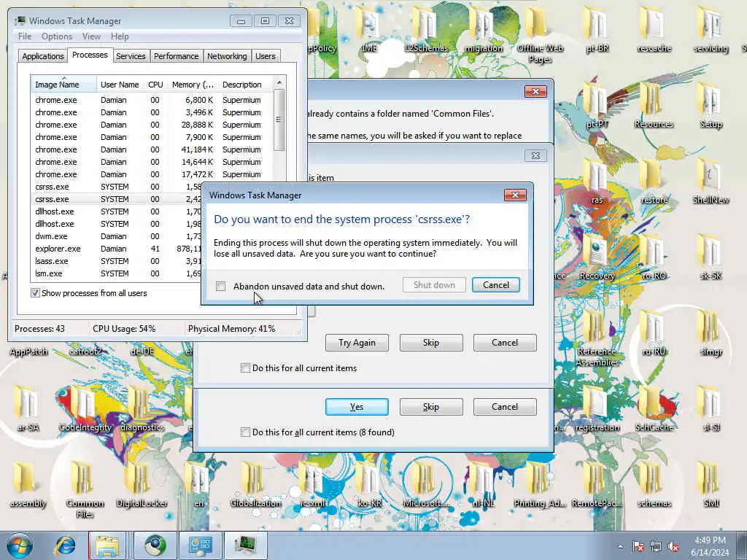
Task: Open the View menu in Task Manager
Action: (91, 36)
